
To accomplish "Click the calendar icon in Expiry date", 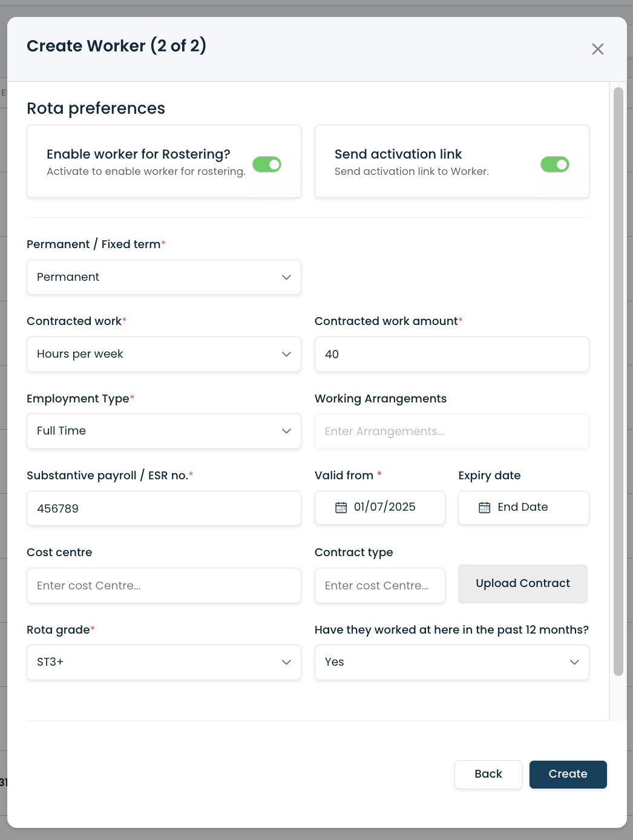I will click(485, 508).
